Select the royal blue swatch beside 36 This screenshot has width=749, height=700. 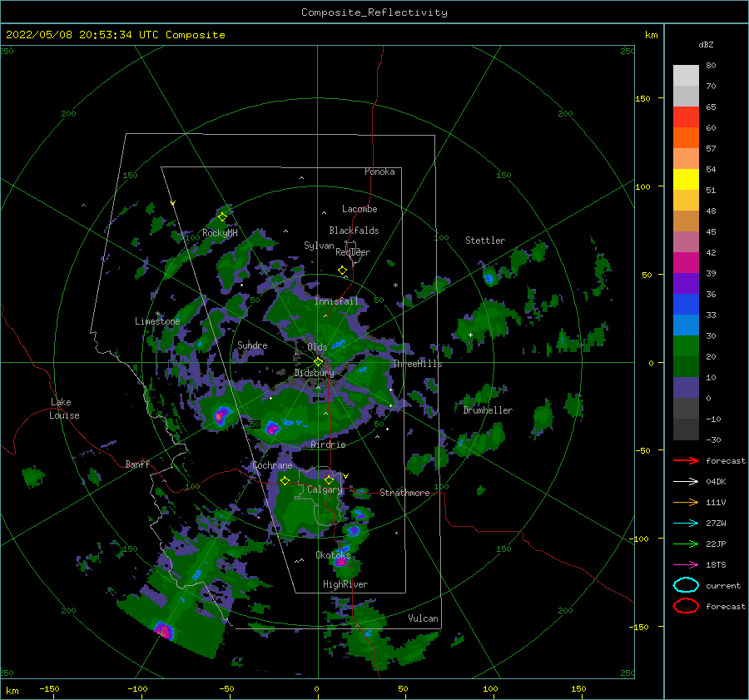(x=686, y=305)
